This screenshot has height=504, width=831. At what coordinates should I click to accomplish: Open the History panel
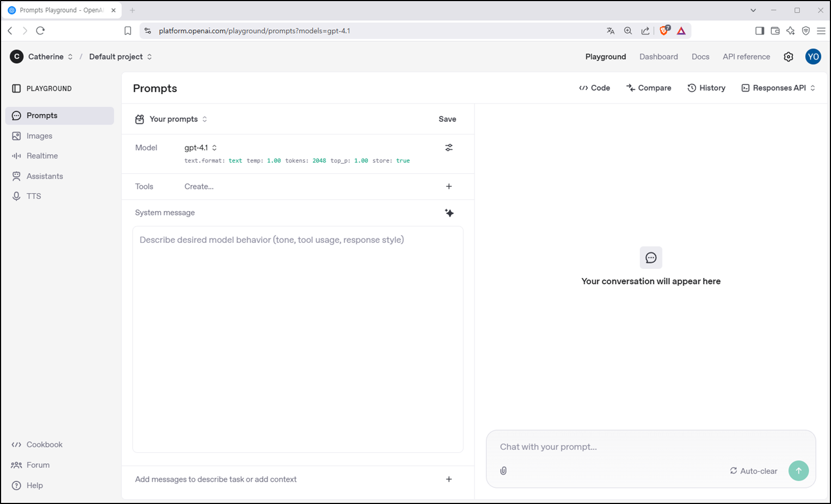coord(706,88)
